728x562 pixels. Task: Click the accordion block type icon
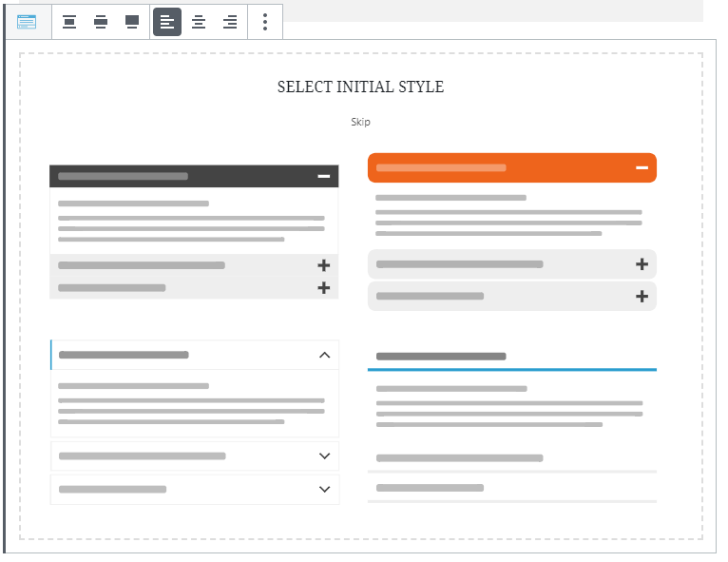click(27, 22)
